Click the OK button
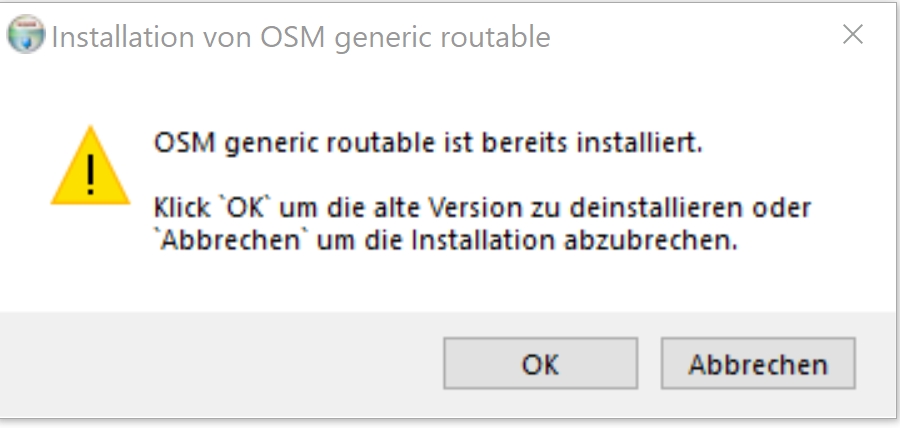The image size is (900, 428). tap(540, 363)
